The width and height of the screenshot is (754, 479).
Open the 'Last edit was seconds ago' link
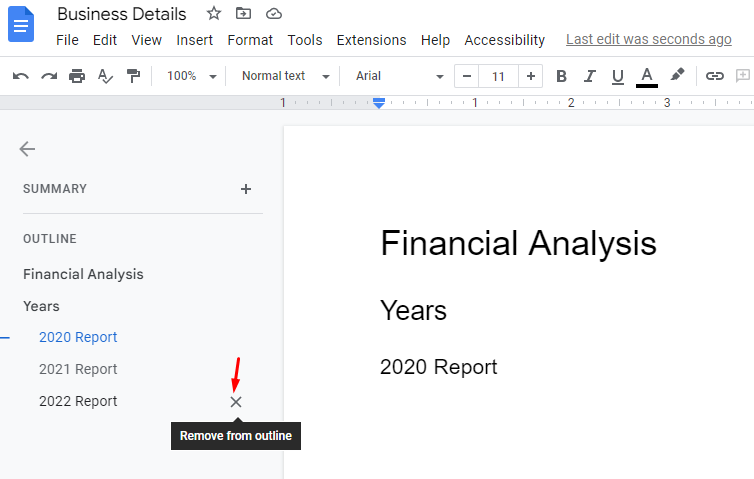[x=649, y=39]
